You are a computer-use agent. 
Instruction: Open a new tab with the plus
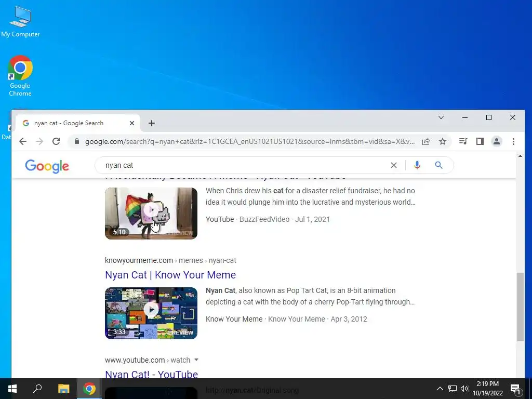point(152,123)
